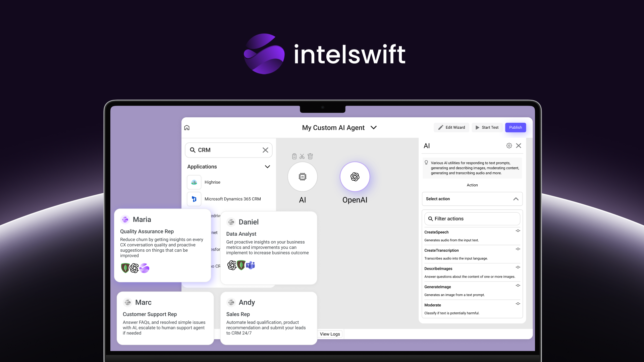Viewport: 644px width, 362px height.
Task: Click the Edit Wizard button
Action: (451, 127)
